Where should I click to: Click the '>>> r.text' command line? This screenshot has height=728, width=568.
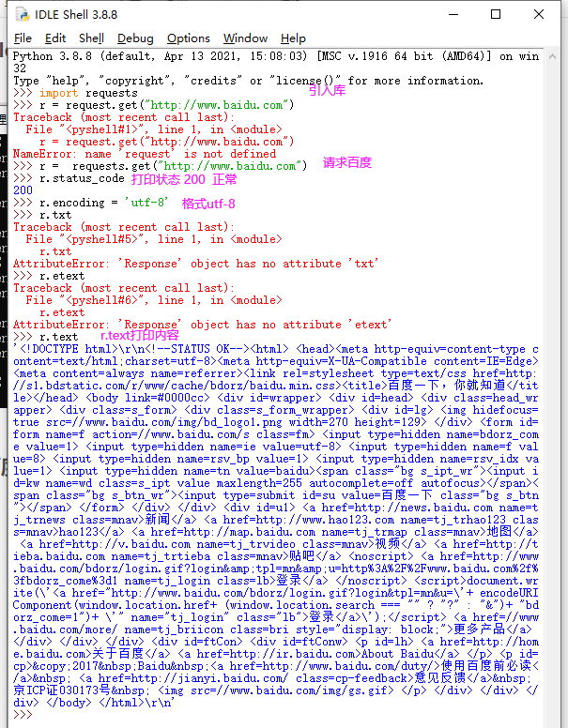click(x=46, y=337)
